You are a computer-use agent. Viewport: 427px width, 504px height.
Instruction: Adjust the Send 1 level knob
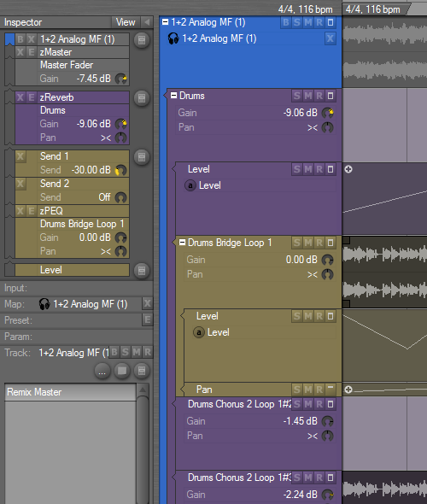(120, 170)
